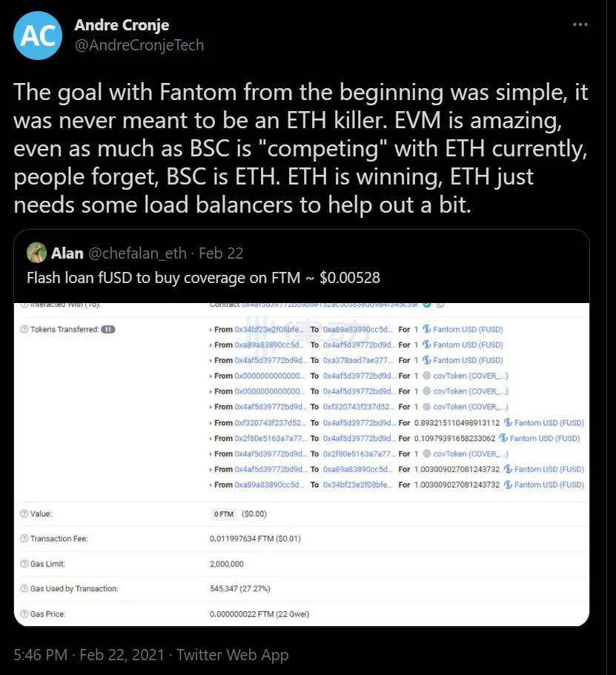Click the help icon beside Transaction Fee
The width and height of the screenshot is (616, 675).
point(24,539)
